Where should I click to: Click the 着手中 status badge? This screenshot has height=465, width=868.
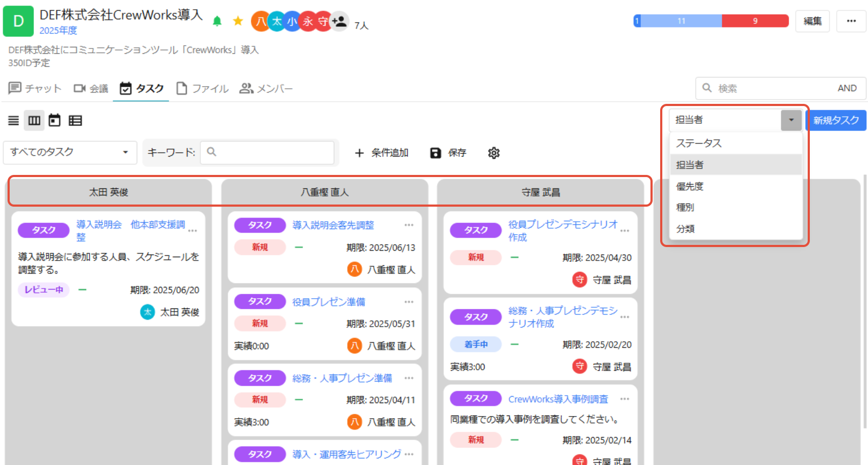(x=476, y=344)
